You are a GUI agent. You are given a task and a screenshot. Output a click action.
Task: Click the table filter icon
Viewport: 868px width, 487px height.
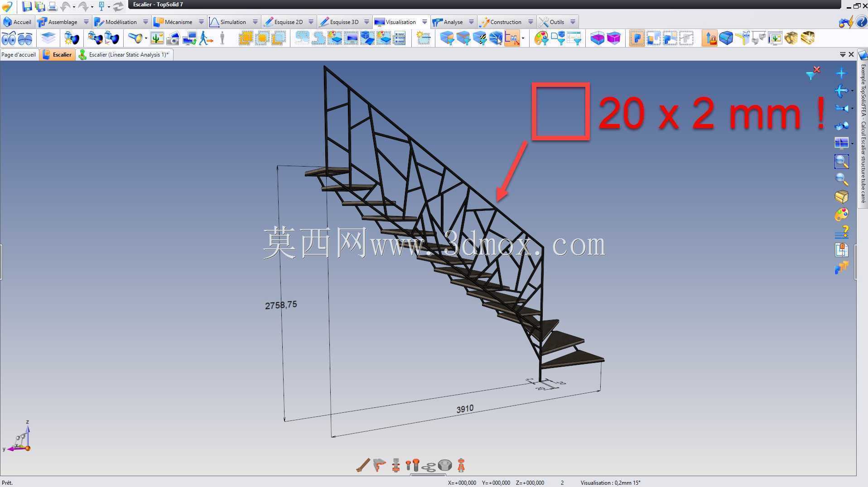click(574, 38)
